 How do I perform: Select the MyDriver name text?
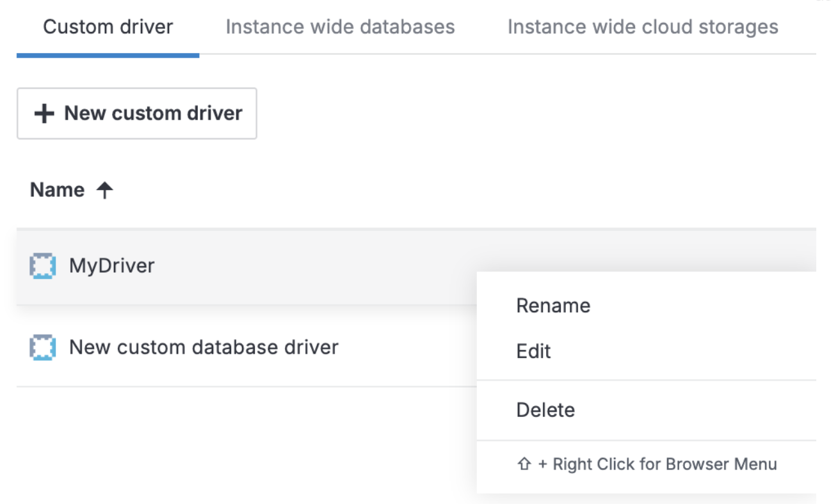112,265
